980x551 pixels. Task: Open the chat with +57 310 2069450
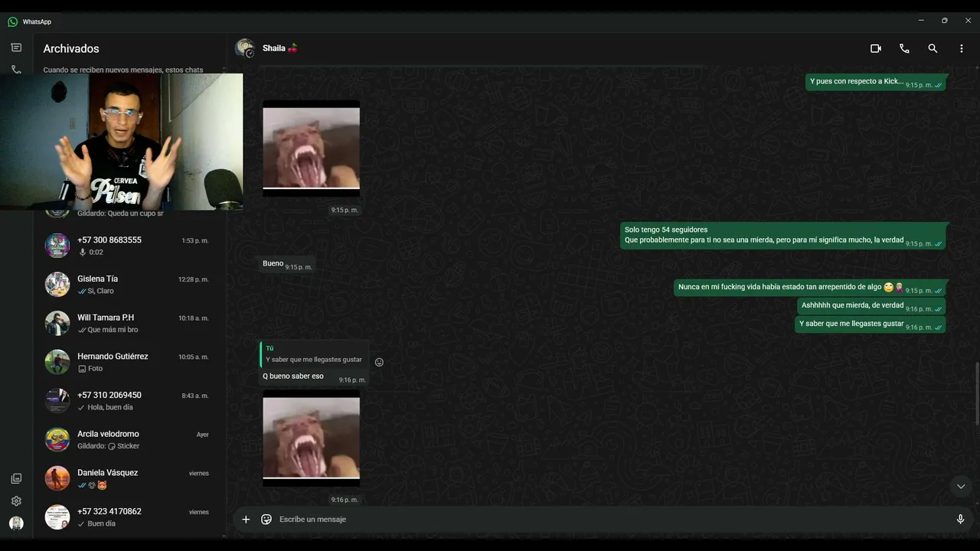click(129, 401)
